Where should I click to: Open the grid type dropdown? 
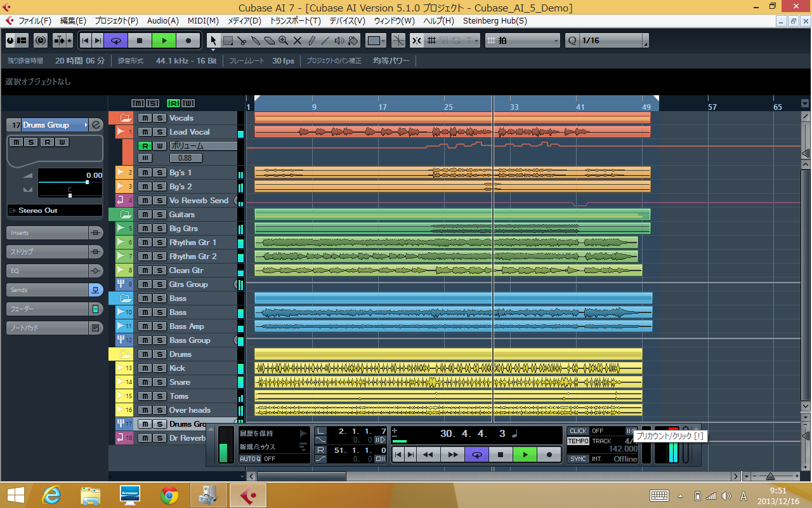tap(523, 41)
